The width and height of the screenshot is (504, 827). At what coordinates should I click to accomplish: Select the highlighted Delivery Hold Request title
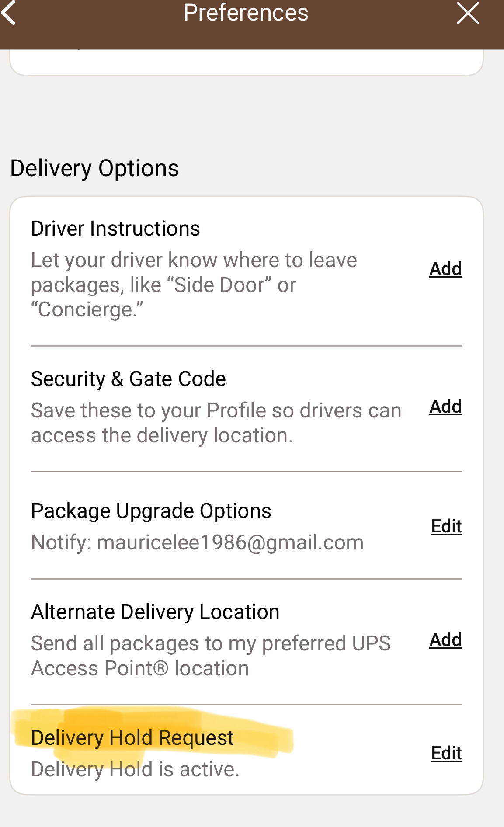click(132, 738)
